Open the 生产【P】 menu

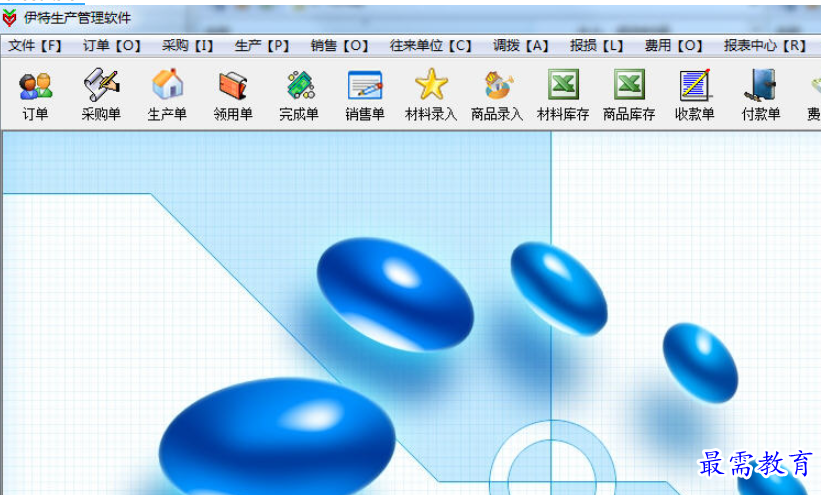262,46
